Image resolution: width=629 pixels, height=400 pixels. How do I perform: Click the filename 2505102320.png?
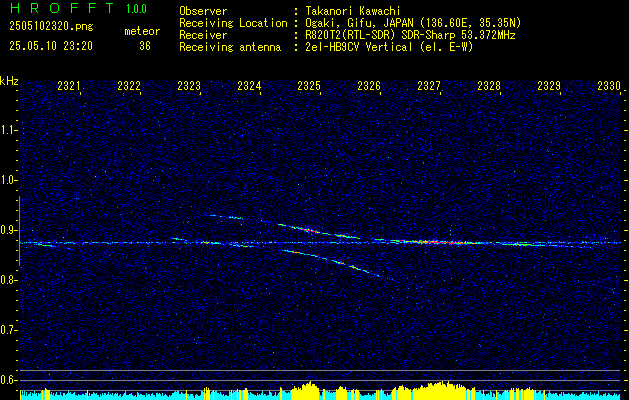click(51, 27)
